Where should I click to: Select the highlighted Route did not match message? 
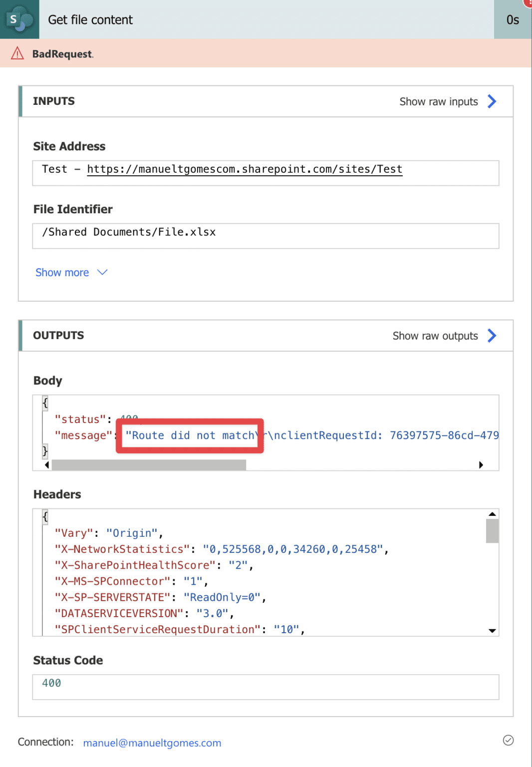coord(190,435)
